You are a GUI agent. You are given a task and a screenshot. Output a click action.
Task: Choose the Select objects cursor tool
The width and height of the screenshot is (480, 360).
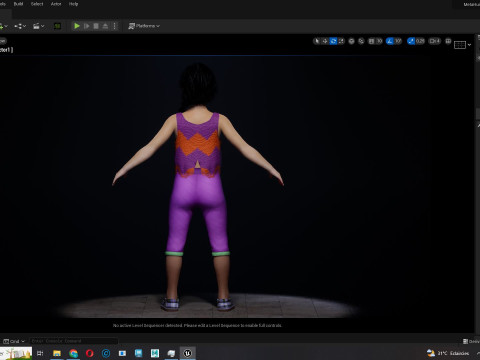(317, 41)
